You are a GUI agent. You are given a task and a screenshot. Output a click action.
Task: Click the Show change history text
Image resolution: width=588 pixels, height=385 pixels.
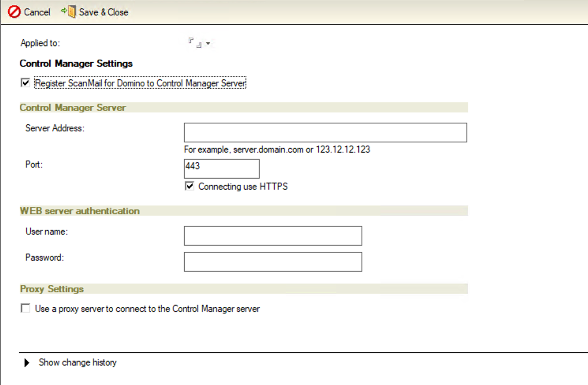(x=78, y=363)
